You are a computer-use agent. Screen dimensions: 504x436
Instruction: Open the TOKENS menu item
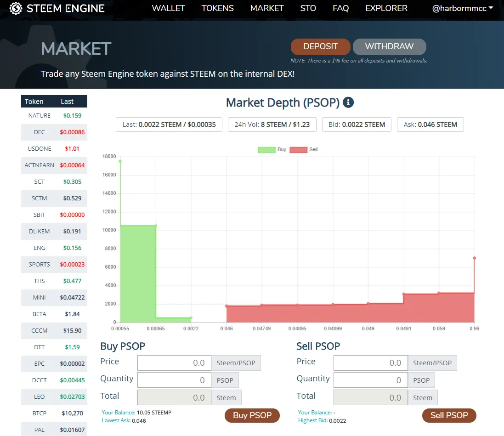[218, 8]
